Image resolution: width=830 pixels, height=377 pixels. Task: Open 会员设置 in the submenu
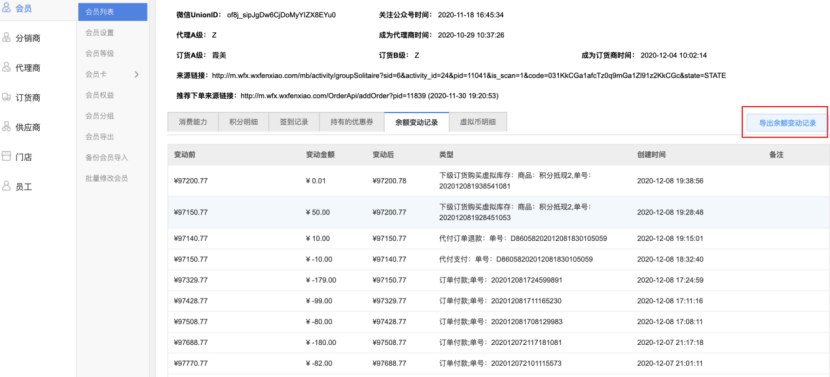click(100, 33)
